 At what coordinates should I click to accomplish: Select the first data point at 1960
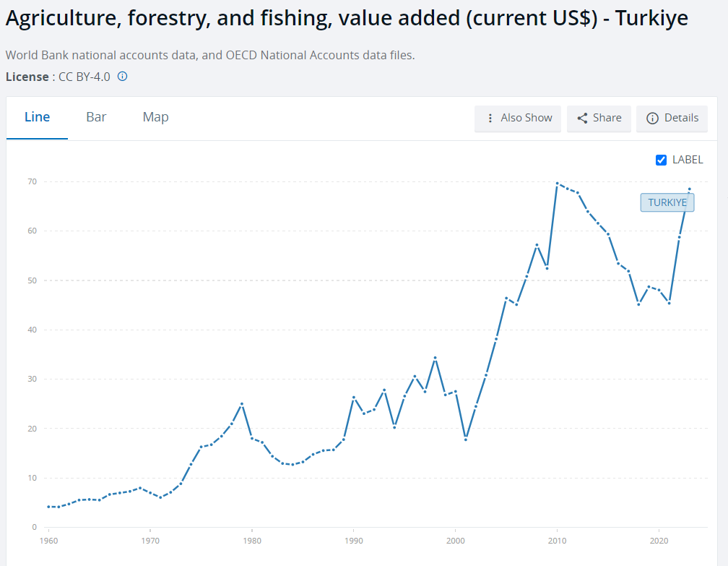click(48, 507)
